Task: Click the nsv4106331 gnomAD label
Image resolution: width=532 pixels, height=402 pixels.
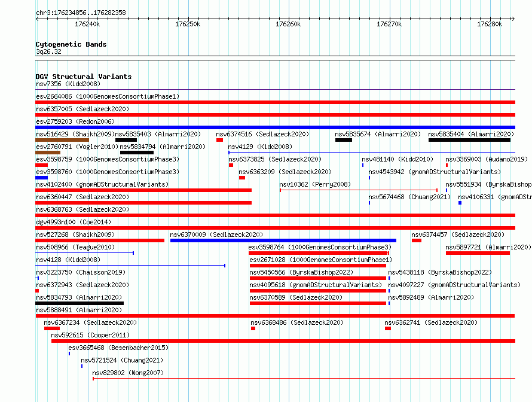Action: (495, 197)
